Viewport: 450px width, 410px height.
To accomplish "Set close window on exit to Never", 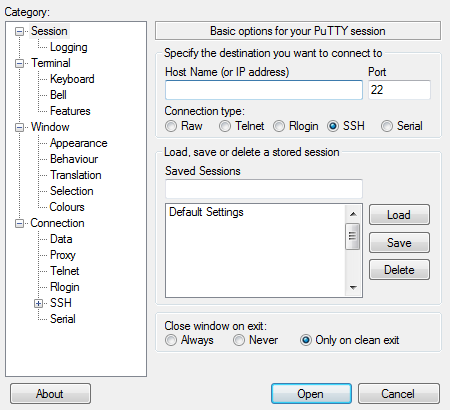I will tap(239, 340).
